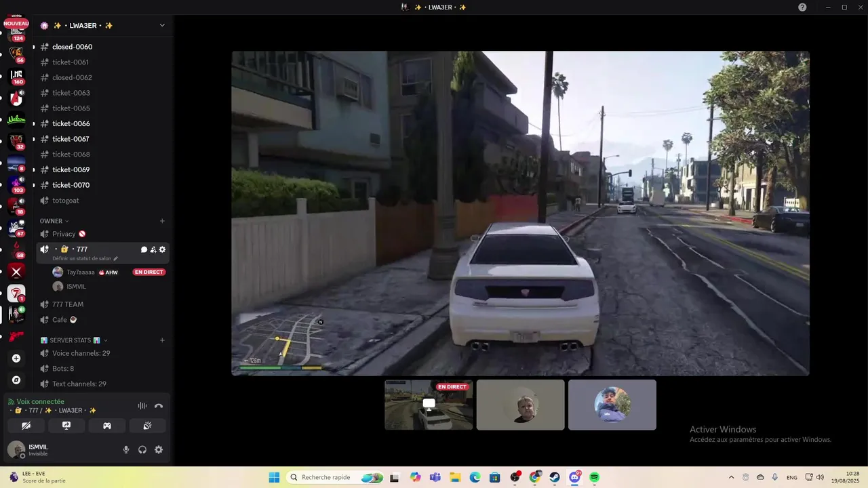The width and height of the screenshot is (868, 488).
Task: Deafen audio with headphones icon
Action: point(142,449)
